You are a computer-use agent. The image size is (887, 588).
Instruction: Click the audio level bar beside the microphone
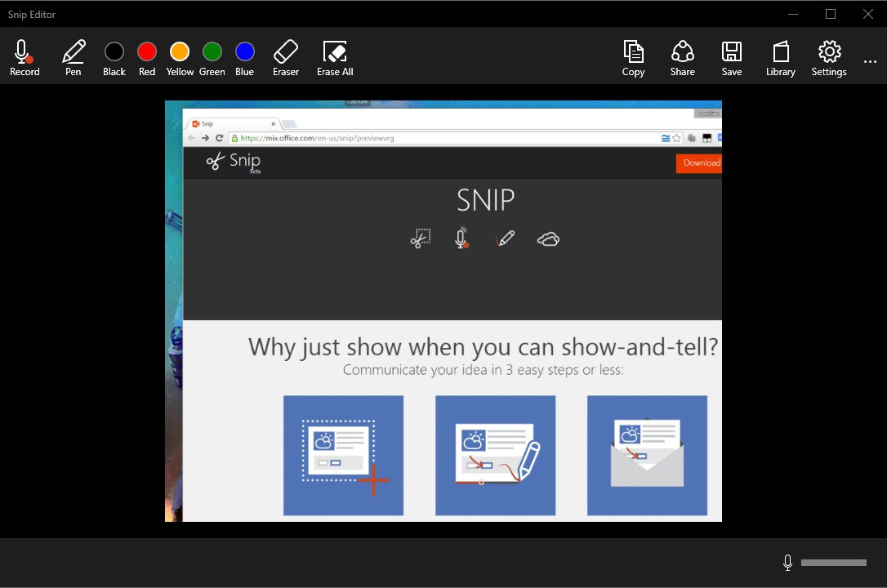[833, 563]
